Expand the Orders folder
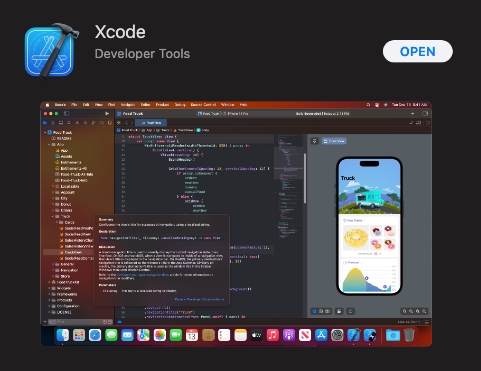481x371 pixels. pyautogui.click(x=53, y=210)
